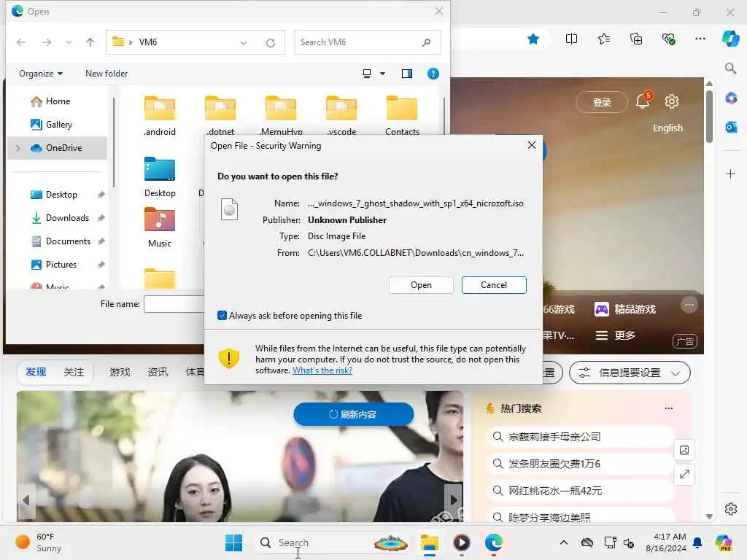This screenshot has height=560, width=747.
Task: Select the Desktop folder icon in file list
Action: point(160,176)
